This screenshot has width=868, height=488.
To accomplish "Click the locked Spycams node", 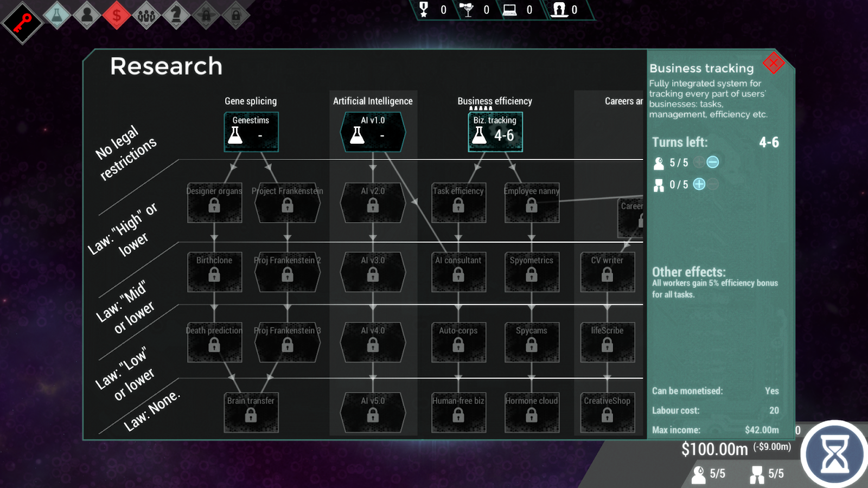I will click(532, 342).
